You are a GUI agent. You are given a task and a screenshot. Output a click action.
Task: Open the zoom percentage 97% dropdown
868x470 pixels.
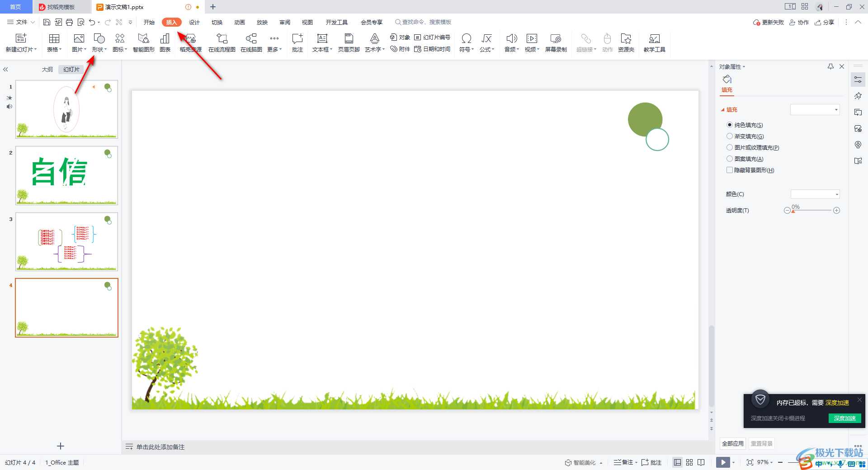pos(765,462)
